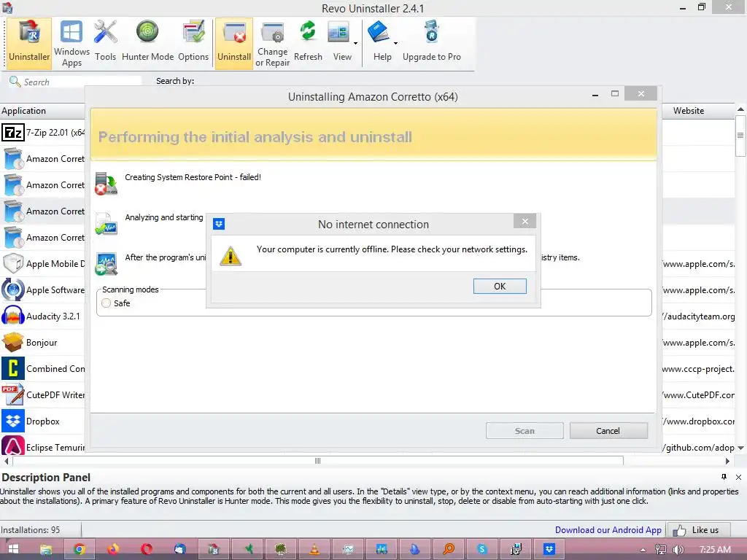Click the horizontal scrollbar thumb grip
The height and width of the screenshot is (560, 747).
pos(318,461)
